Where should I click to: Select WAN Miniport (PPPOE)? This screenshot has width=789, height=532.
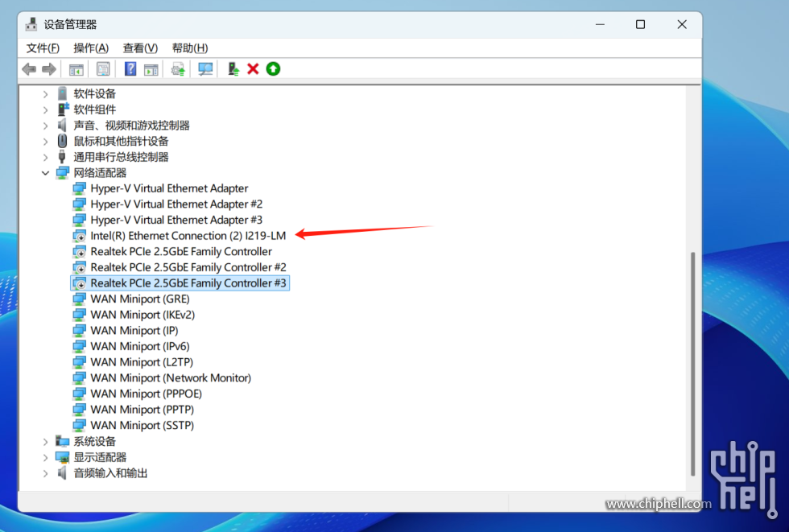click(147, 394)
